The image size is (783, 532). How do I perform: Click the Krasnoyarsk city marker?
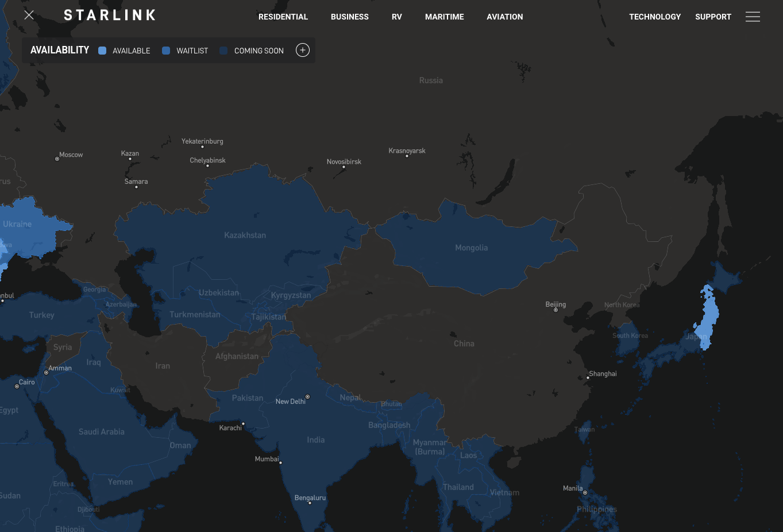tap(407, 156)
